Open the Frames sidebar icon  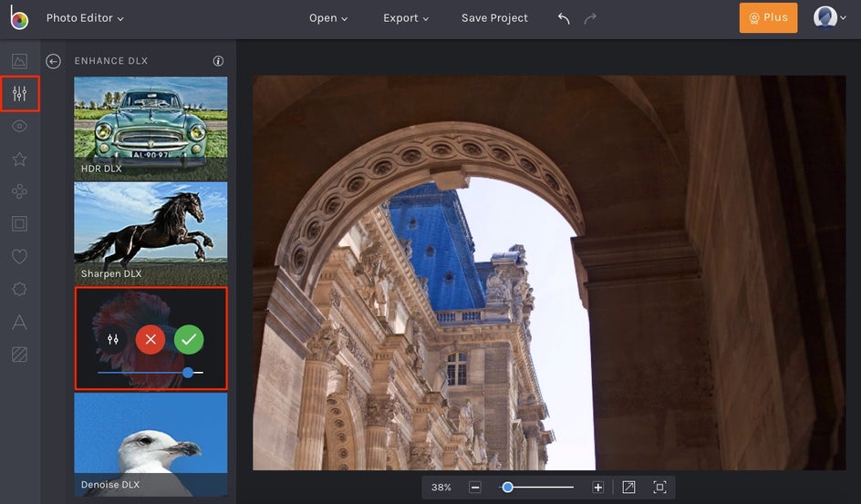click(x=19, y=224)
